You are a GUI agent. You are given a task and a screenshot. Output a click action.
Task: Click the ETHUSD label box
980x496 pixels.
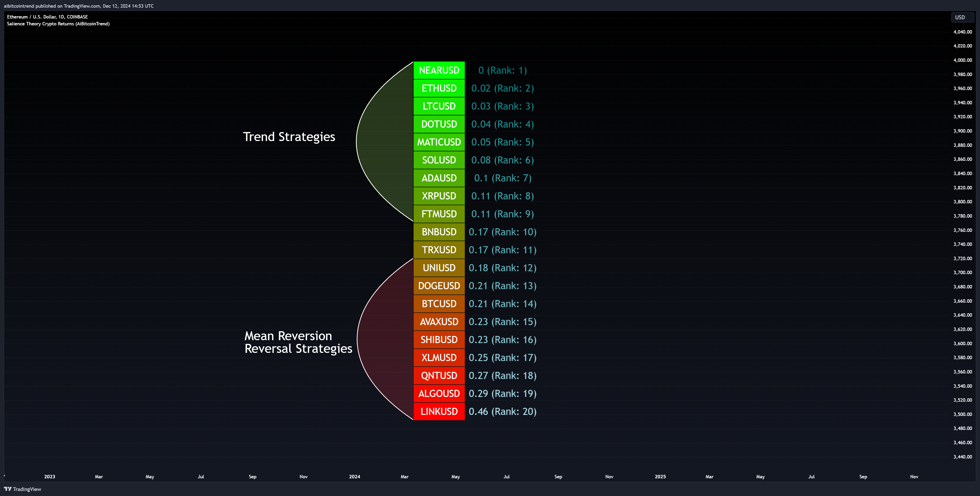439,88
